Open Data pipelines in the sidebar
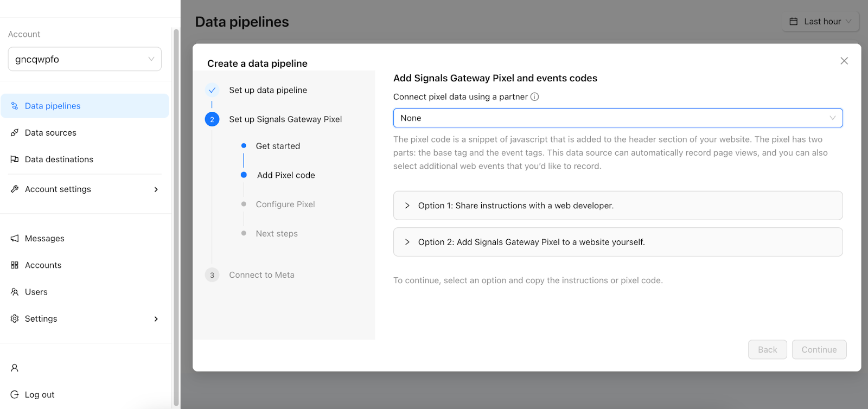Viewport: 868px width, 409px height. point(85,106)
